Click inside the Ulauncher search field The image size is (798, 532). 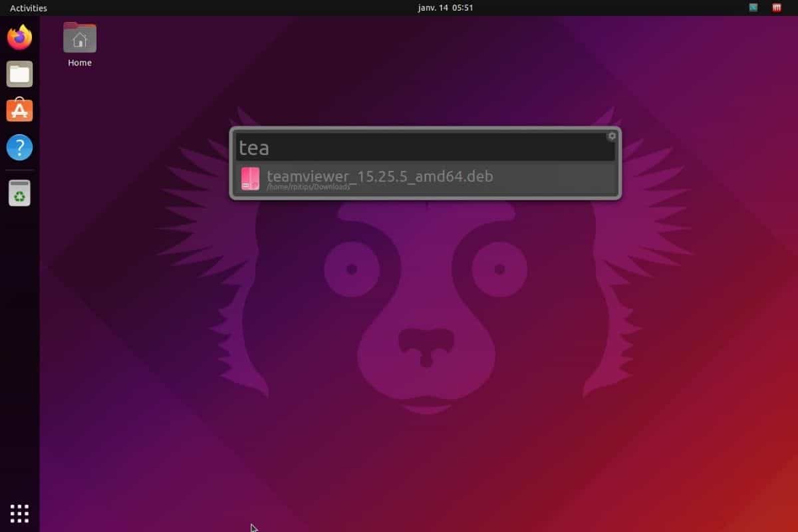pos(426,146)
